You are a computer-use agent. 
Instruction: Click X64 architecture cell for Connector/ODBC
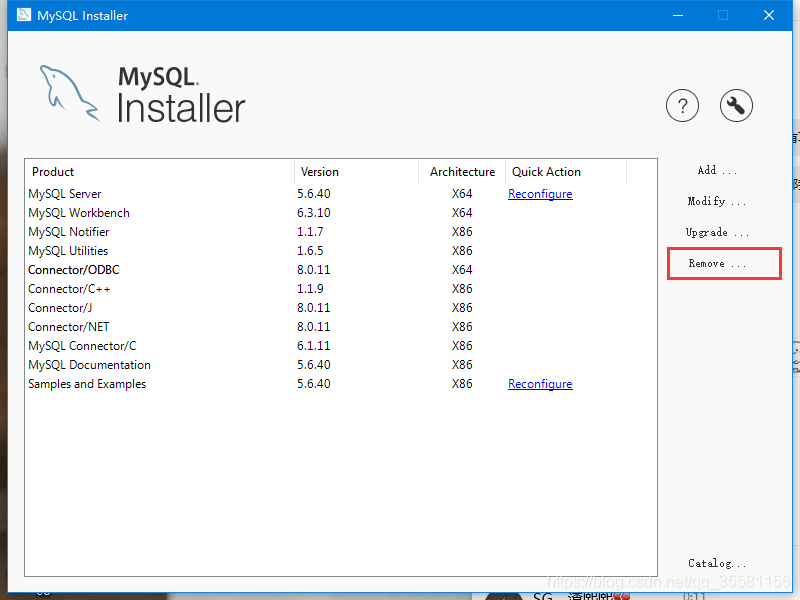pos(462,269)
